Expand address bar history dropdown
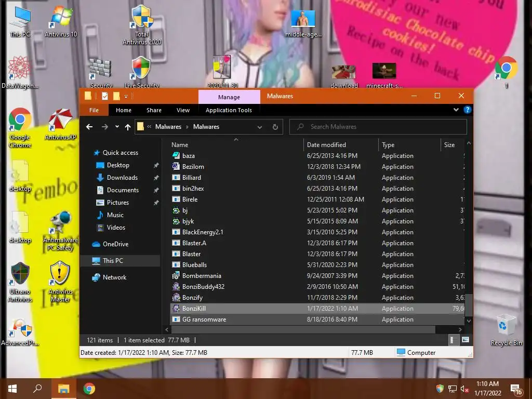This screenshot has width=532, height=399. coord(260,127)
